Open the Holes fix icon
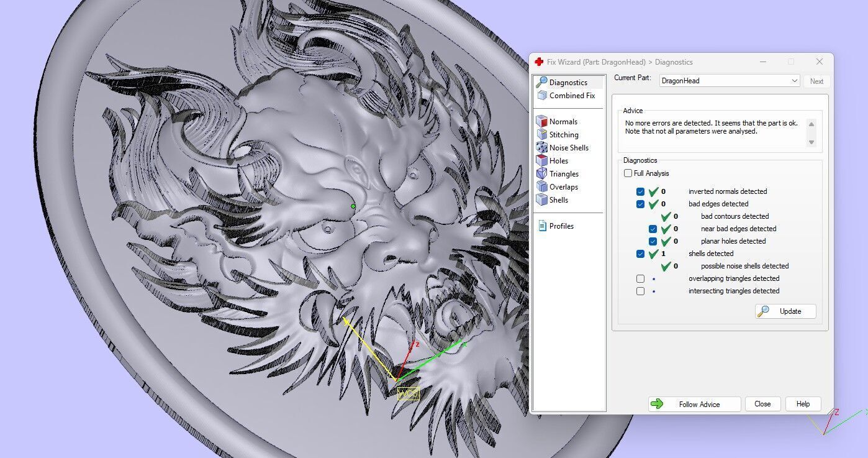Image resolution: width=868 pixels, height=458 pixels. tap(541, 160)
